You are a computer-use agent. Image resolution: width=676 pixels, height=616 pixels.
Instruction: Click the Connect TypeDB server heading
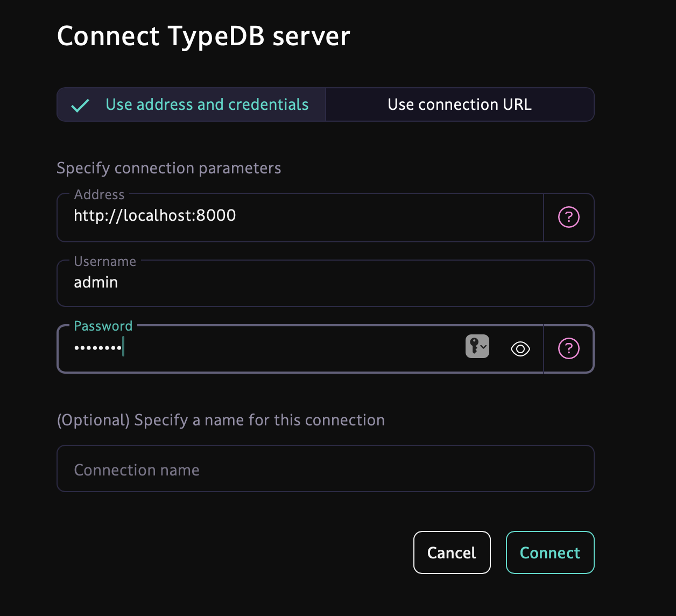(203, 36)
